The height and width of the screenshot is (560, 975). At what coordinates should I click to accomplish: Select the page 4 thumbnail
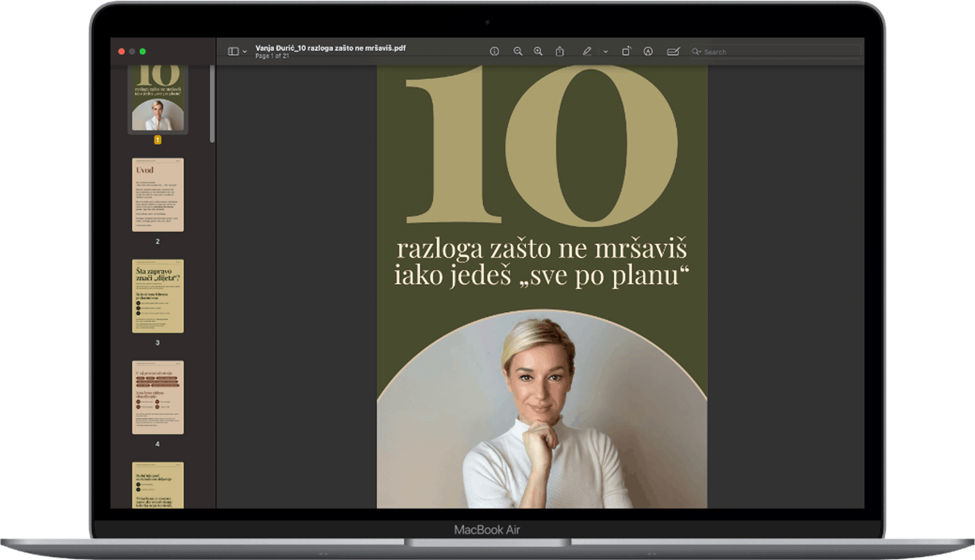point(158,398)
